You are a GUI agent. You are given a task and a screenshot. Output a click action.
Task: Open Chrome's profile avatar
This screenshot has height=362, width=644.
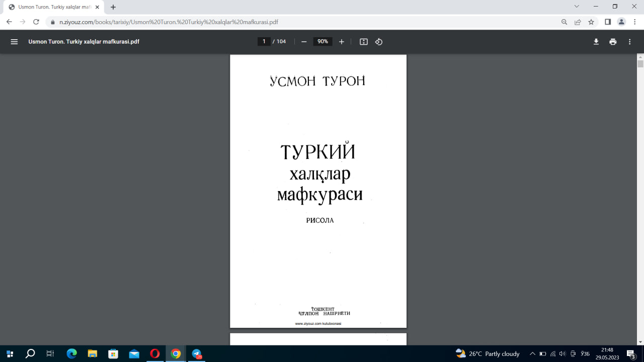pos(621,22)
